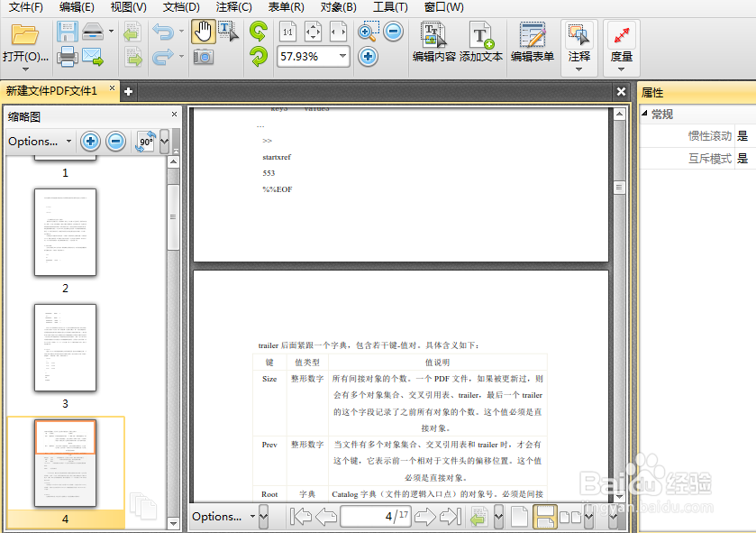Screen dimensions: 756x533
Task: Set zoom to actual size 1:1
Action: tap(287, 32)
